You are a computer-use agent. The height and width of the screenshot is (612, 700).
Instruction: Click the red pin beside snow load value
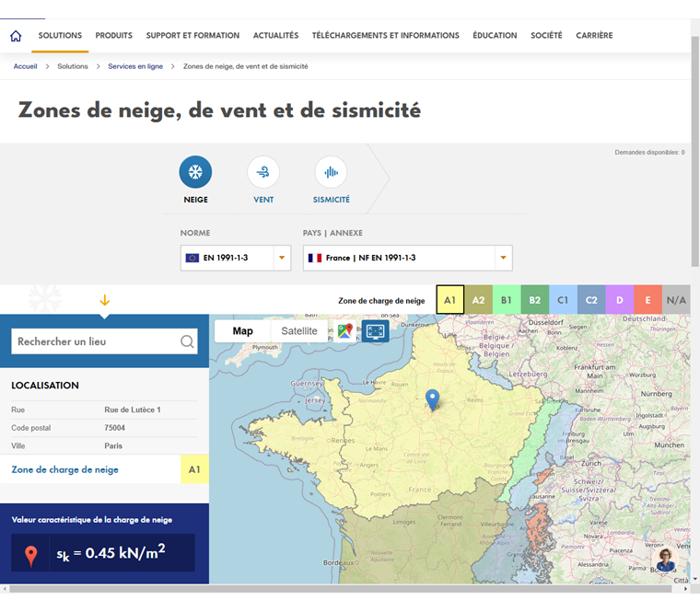click(x=30, y=556)
